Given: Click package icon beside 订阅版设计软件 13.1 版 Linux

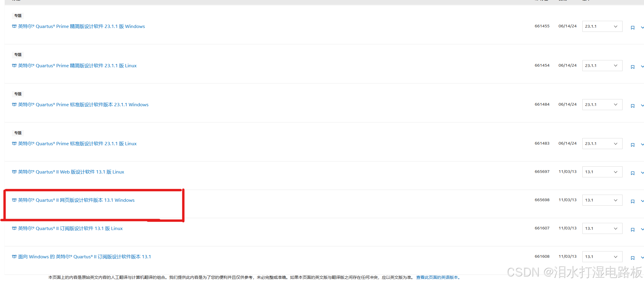Looking at the screenshot, I should [x=14, y=228].
